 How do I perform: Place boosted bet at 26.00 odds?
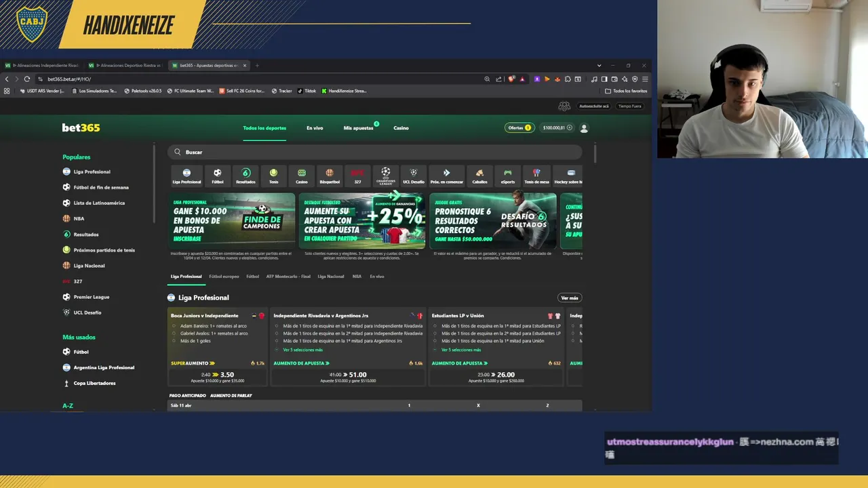pyautogui.click(x=496, y=377)
